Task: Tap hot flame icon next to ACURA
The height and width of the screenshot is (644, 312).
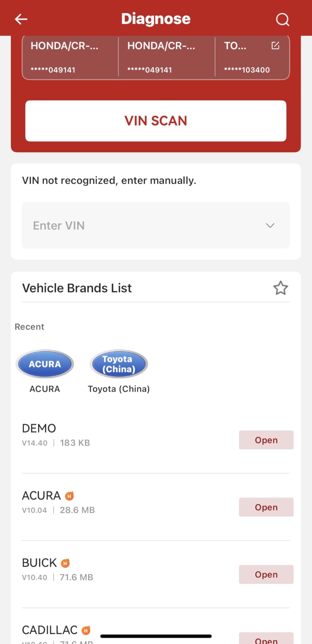Action: 69,496
